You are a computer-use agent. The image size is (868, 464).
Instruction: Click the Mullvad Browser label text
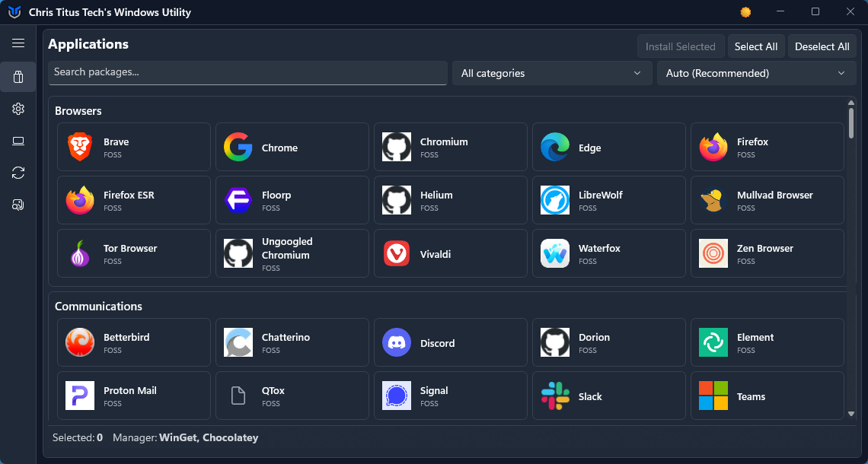click(775, 195)
